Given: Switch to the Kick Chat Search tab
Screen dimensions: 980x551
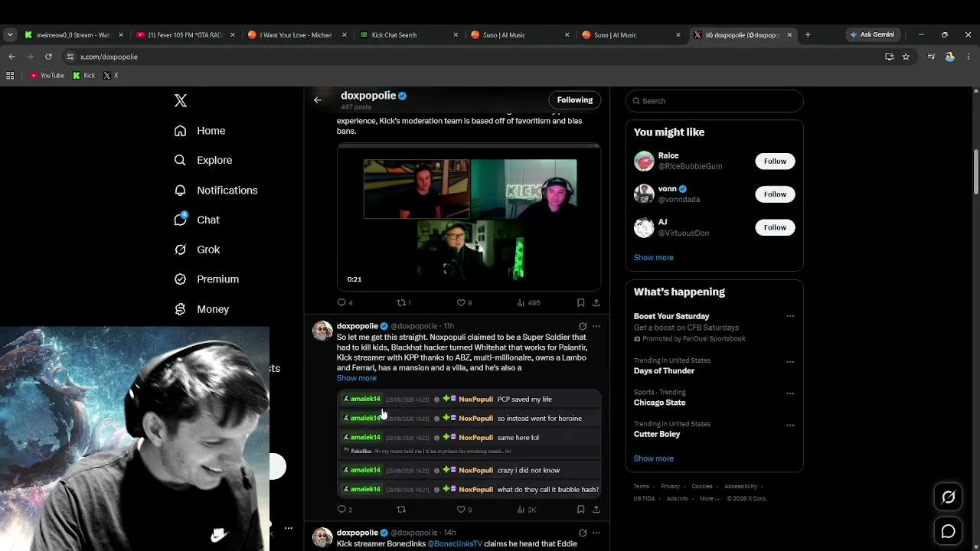Looking at the screenshot, I should (x=407, y=34).
